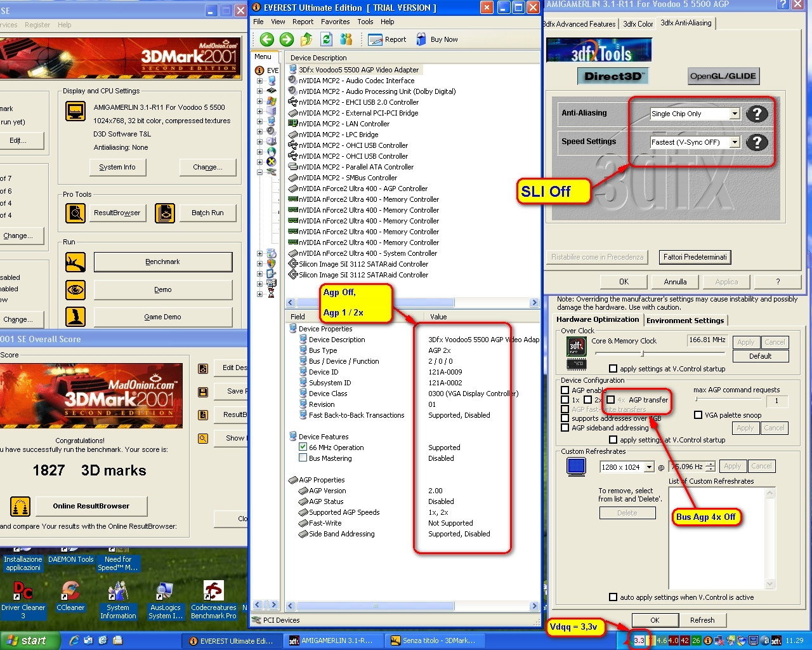This screenshot has height=650, width=812.
Task: Click Online ResultBrowser trophy icon
Action: coord(20,506)
